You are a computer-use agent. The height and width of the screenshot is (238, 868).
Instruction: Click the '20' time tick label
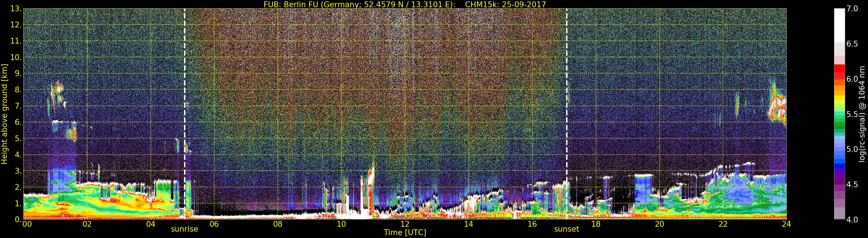click(x=659, y=224)
